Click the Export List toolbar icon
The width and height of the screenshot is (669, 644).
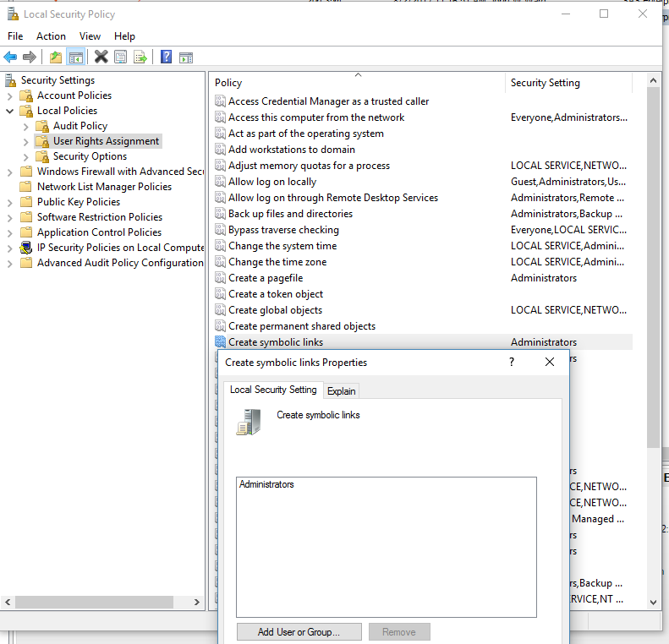[x=140, y=57]
